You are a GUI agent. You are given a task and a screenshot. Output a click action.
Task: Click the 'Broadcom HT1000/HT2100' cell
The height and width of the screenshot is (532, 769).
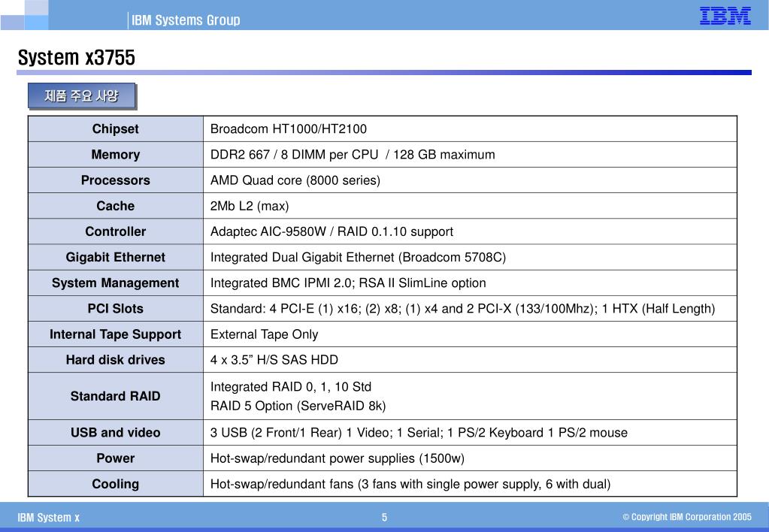(x=471, y=129)
